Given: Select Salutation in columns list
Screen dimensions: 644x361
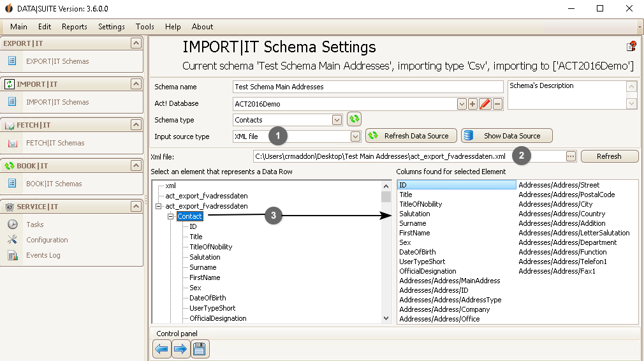Looking at the screenshot, I should (414, 214).
